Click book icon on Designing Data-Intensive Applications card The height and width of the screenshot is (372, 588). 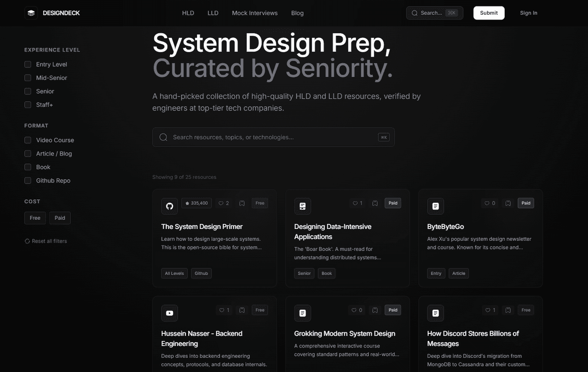(302, 206)
